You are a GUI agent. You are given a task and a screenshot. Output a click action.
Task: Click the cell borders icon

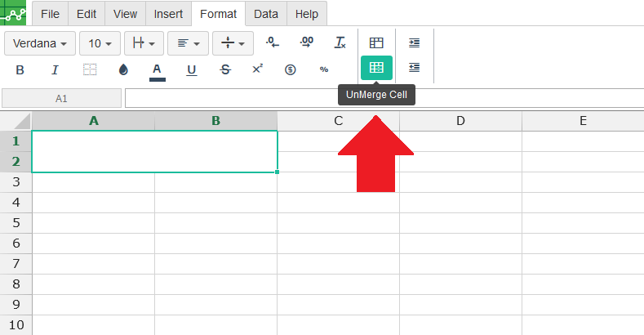pos(90,69)
